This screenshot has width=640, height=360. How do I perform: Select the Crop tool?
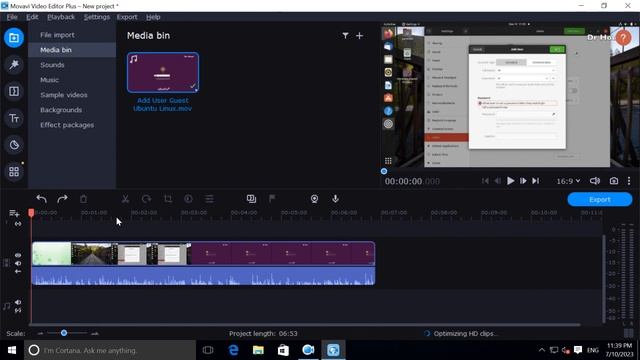[167, 199]
